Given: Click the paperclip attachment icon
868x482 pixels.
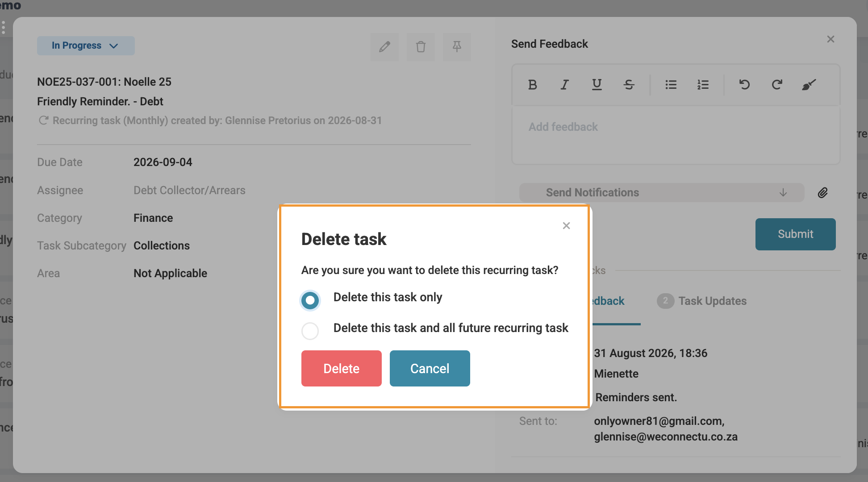Looking at the screenshot, I should tap(822, 193).
